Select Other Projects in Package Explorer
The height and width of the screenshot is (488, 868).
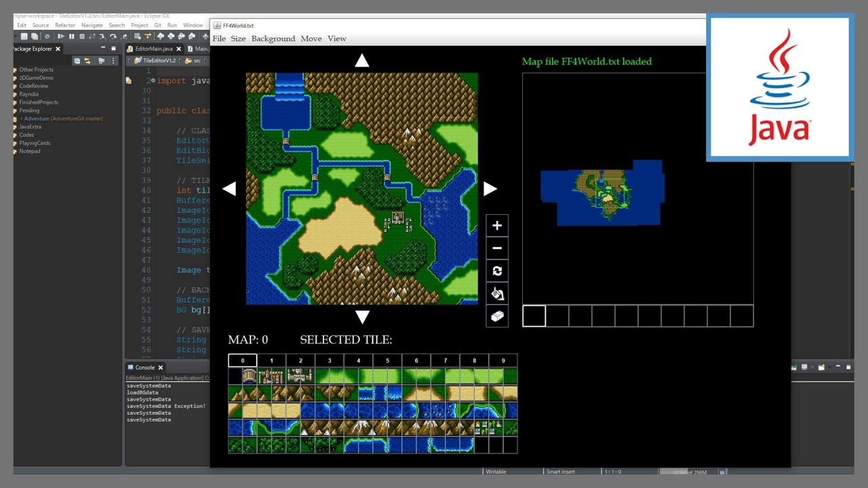36,70
